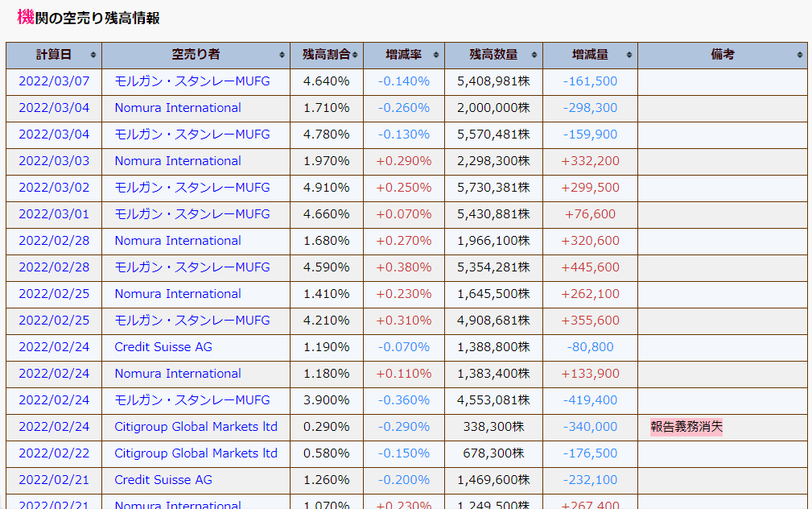
Task: Open Citigroup Global Markets ltd with 0.290% ratio
Action: [196, 427]
